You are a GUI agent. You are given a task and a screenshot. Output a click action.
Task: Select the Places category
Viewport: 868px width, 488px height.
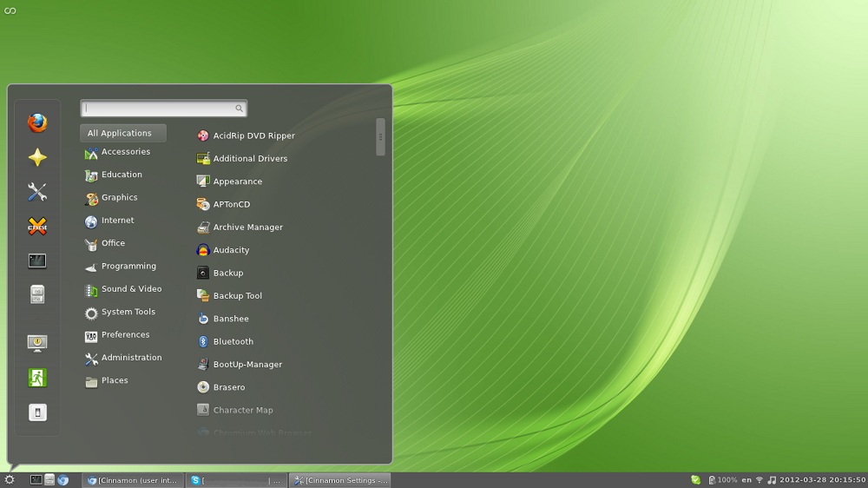click(107, 381)
